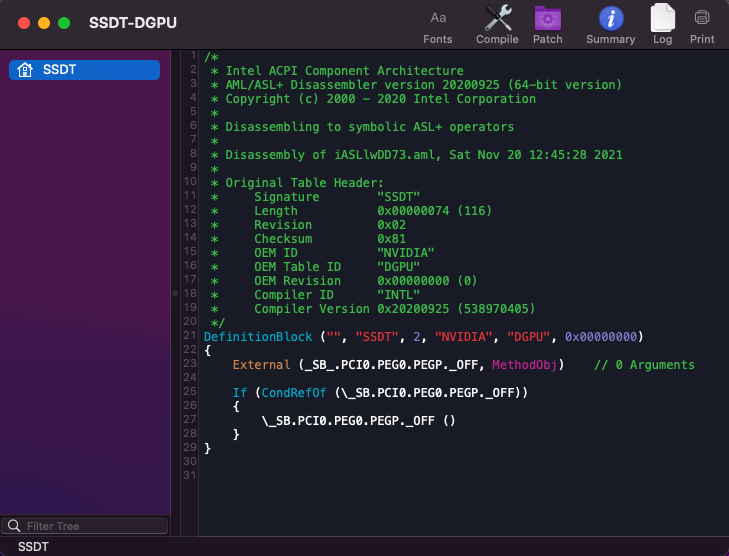Click the house icon beside SSDT
729x556 pixels.
point(25,70)
